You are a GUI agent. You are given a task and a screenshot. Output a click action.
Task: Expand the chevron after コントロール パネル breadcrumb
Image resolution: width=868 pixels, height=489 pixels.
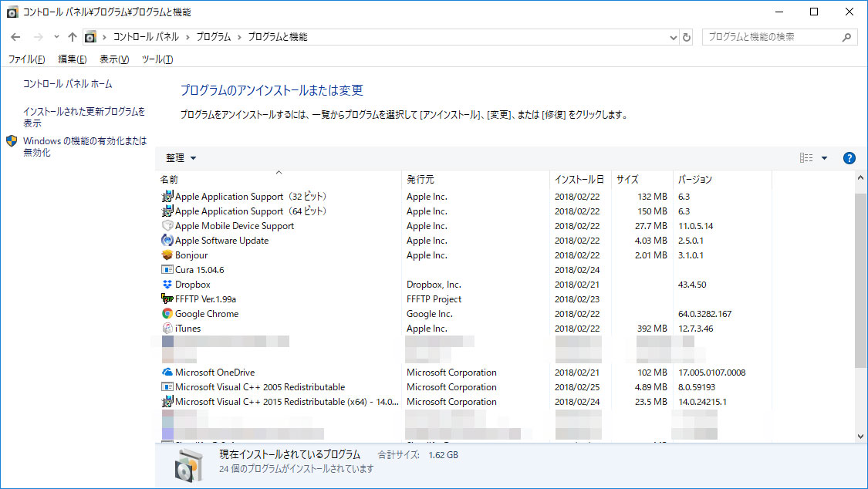(x=187, y=37)
